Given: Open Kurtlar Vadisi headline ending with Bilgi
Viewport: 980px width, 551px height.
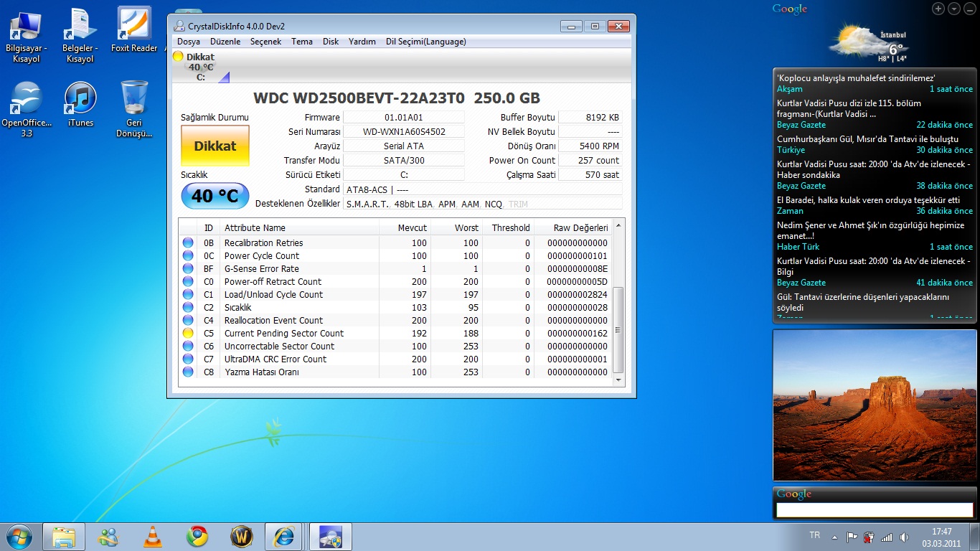Looking at the screenshot, I should (x=874, y=266).
